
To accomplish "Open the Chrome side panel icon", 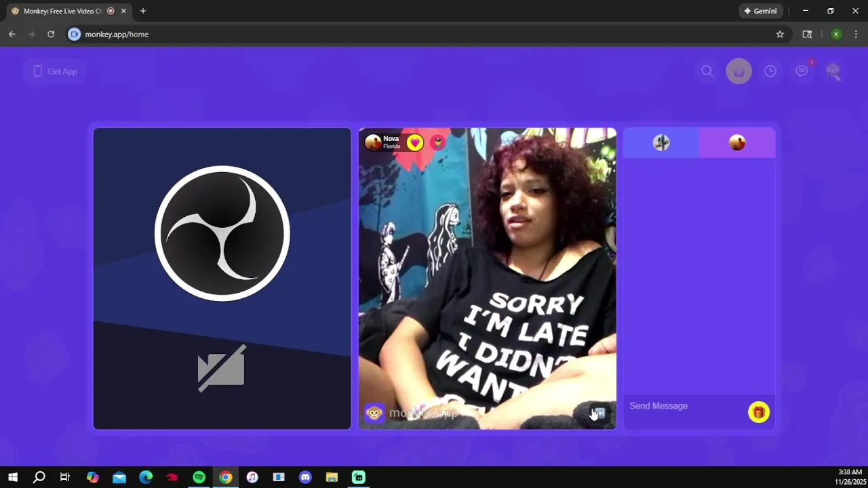I will (807, 34).
